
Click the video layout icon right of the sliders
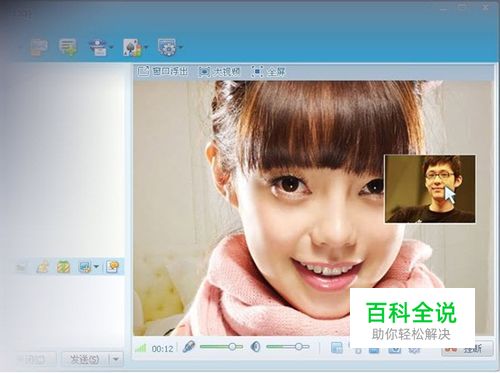tap(337, 348)
